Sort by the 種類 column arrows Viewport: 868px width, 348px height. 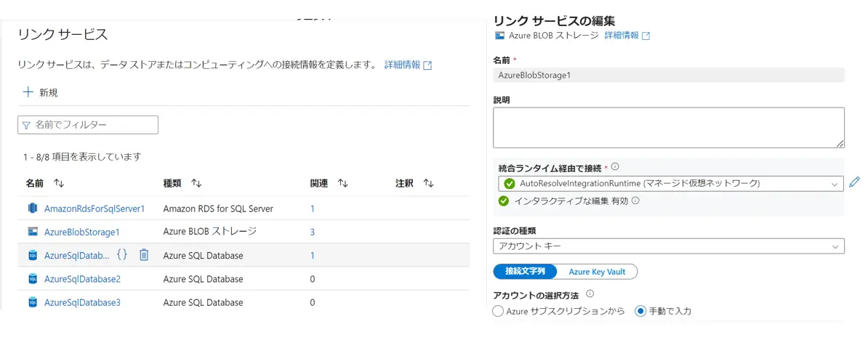pyautogui.click(x=196, y=183)
